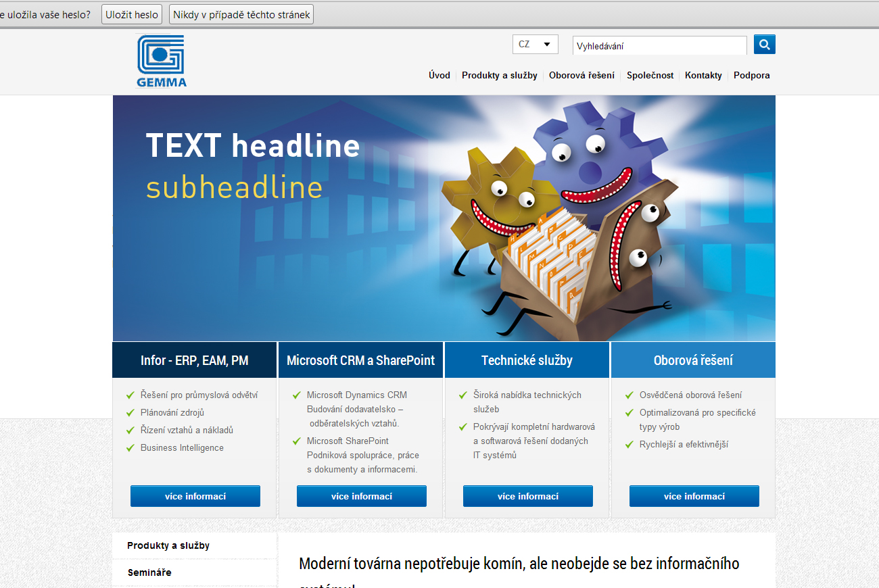Click Nikdy v případě těchto stránek button
Viewport: 879px width, 588px height.
[x=241, y=14]
